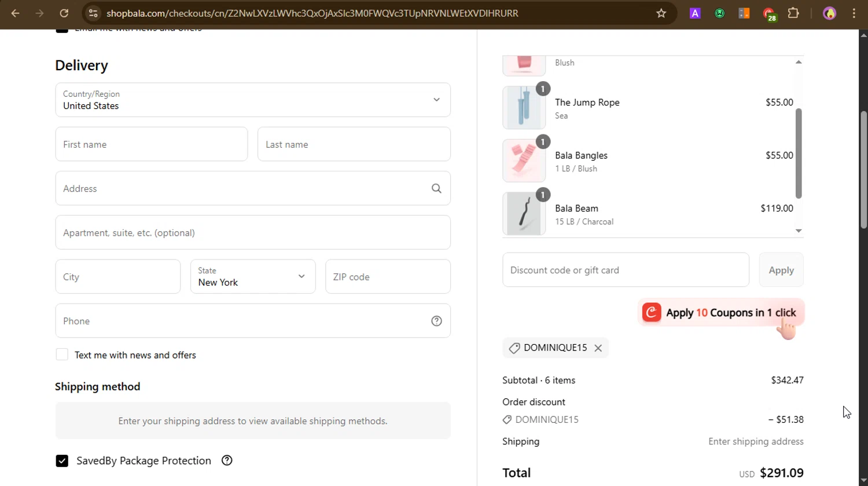This screenshot has width=868, height=486.
Task: Uncheck SavedBy Package Protection
Action: tap(62, 461)
